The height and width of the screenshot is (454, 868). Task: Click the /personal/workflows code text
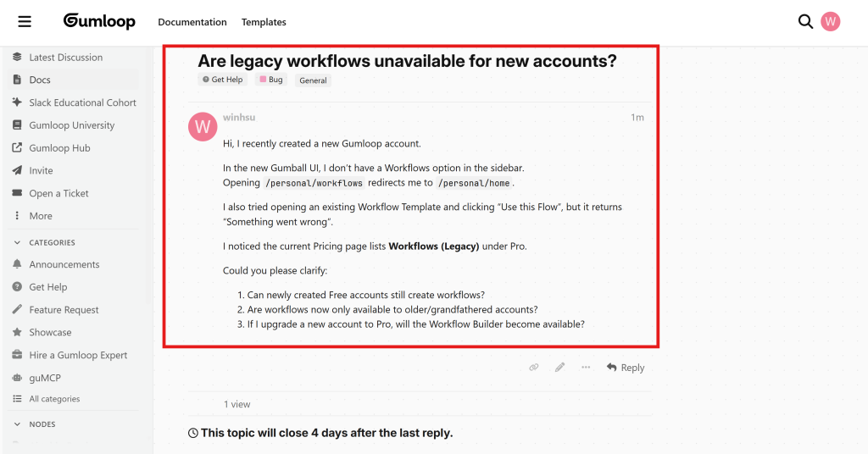coord(314,183)
